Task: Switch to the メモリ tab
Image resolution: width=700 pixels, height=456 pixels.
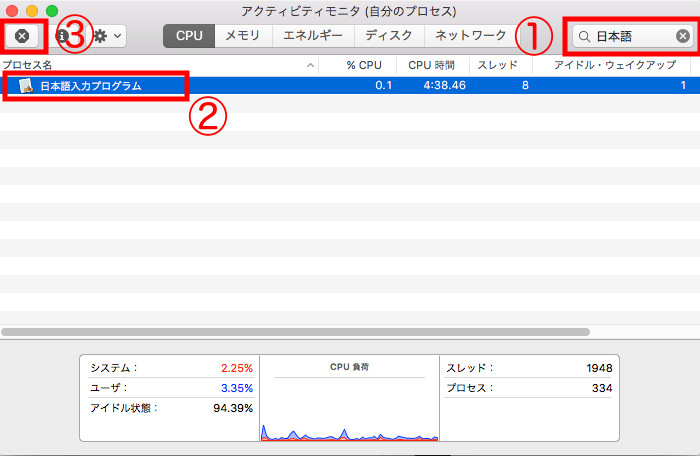Action: pyautogui.click(x=243, y=36)
